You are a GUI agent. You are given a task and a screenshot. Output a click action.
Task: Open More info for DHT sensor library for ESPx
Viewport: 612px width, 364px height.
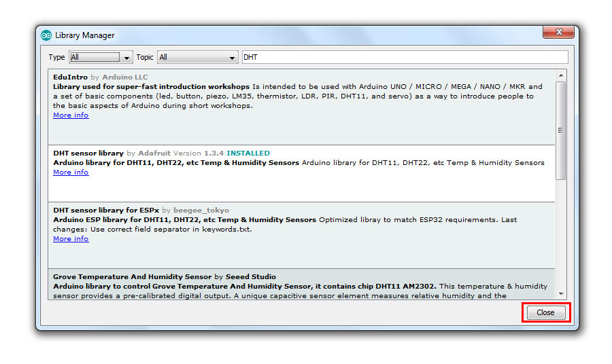point(71,239)
